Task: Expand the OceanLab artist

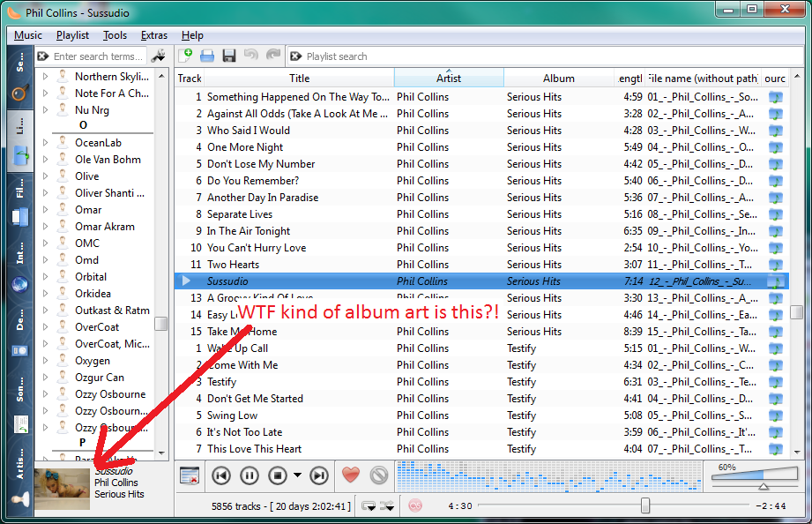Action: point(46,143)
